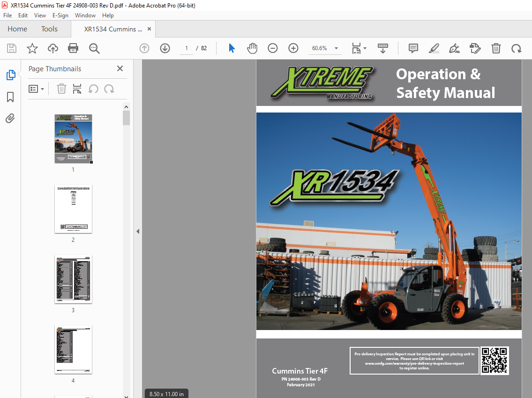The image size is (532, 398).
Task: Select the Highlight text tool
Action: pyautogui.click(x=434, y=48)
